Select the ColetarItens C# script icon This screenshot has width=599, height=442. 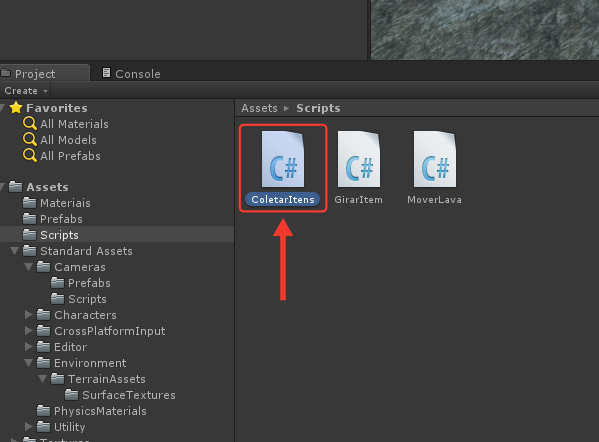(x=283, y=159)
